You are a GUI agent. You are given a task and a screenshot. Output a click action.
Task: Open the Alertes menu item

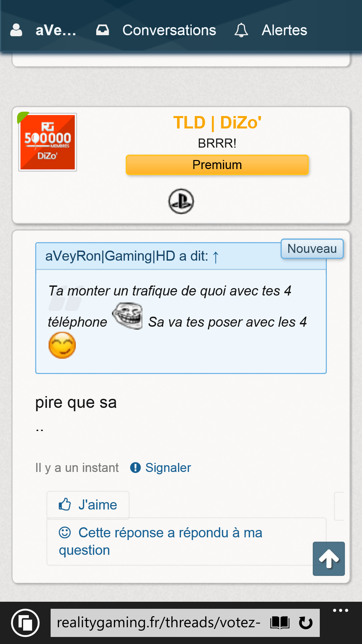[284, 30]
